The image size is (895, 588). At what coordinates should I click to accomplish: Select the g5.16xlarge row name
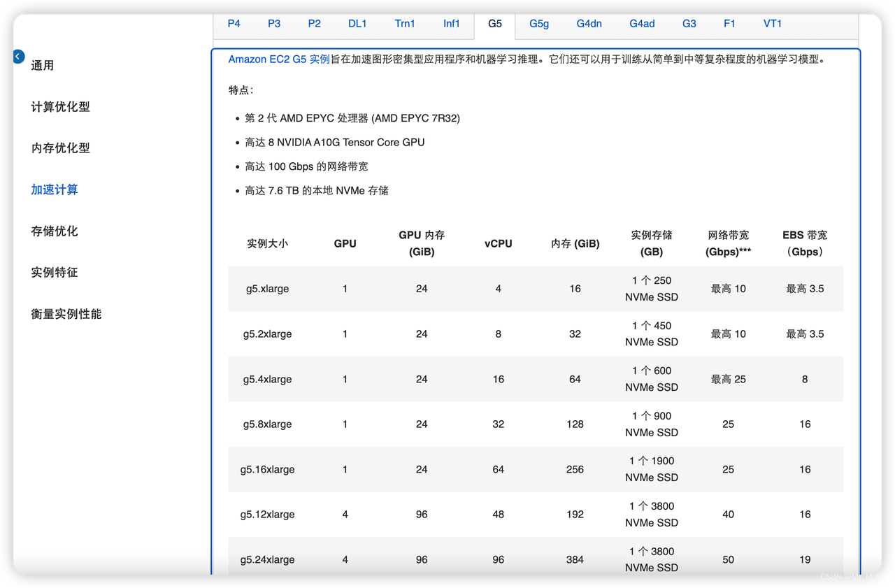[268, 469]
